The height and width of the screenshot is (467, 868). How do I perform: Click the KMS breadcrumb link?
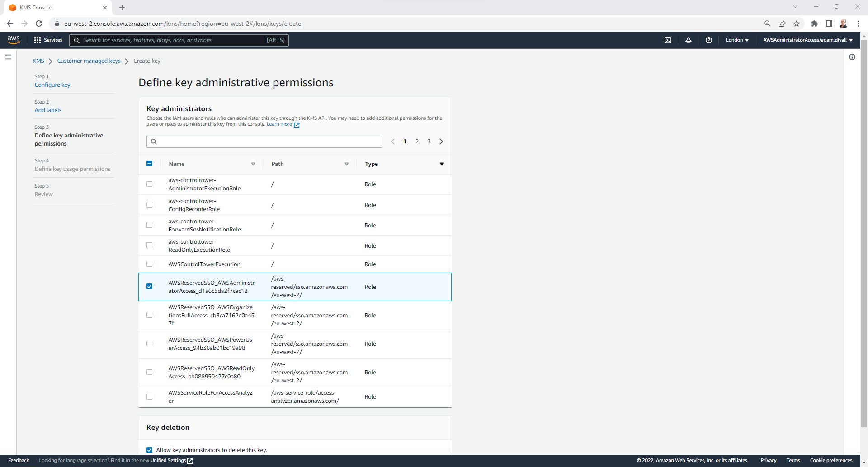[x=38, y=61]
